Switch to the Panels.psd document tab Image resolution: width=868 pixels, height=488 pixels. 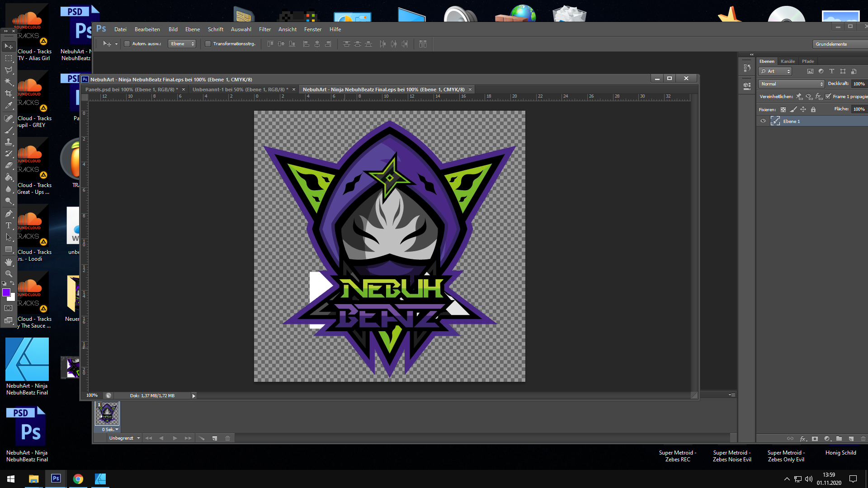(x=132, y=89)
